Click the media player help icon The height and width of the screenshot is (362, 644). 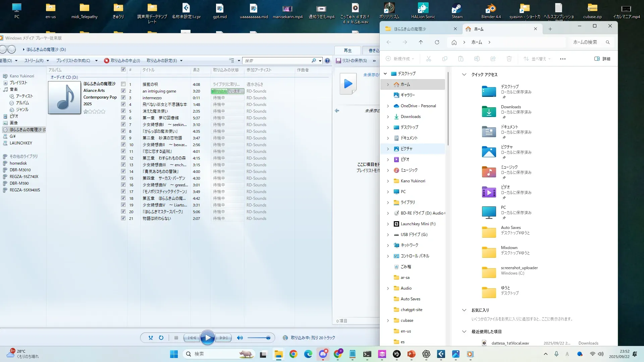pyautogui.click(x=327, y=61)
